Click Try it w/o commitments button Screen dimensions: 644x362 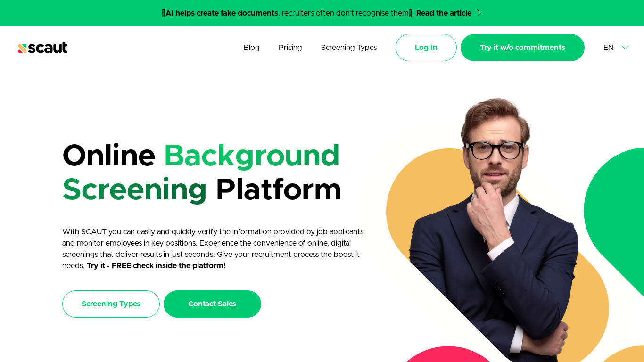tap(522, 48)
